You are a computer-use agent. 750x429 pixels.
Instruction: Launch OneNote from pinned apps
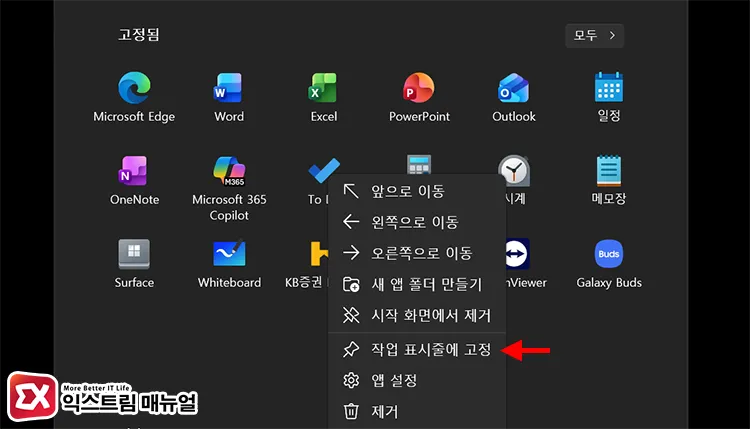tap(134, 171)
